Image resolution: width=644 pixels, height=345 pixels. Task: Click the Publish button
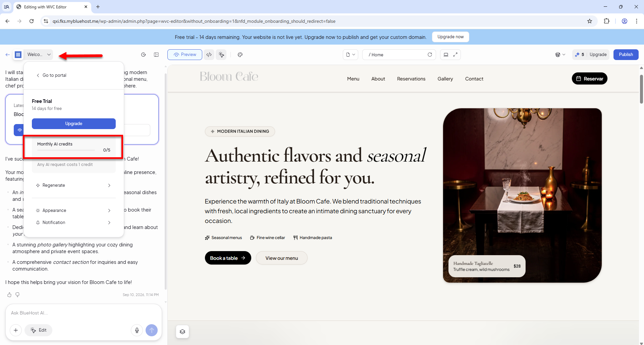coord(626,55)
